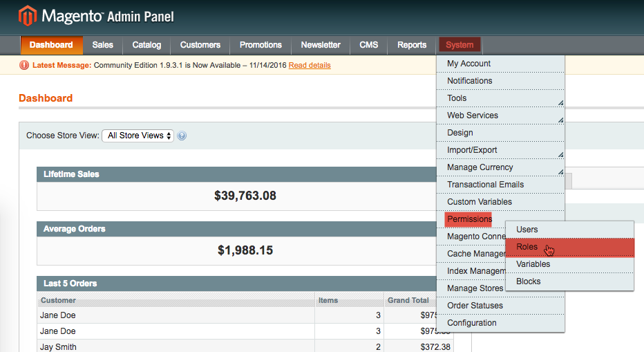
Task: Expand the Tools submenu
Action: [500, 98]
